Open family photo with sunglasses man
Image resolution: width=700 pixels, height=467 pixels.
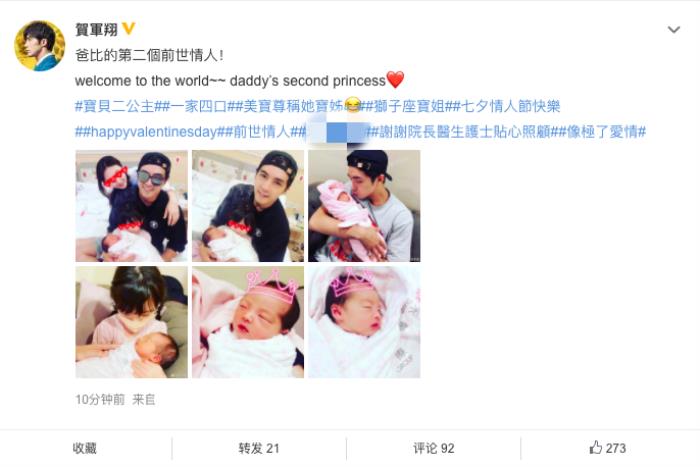pos(132,206)
